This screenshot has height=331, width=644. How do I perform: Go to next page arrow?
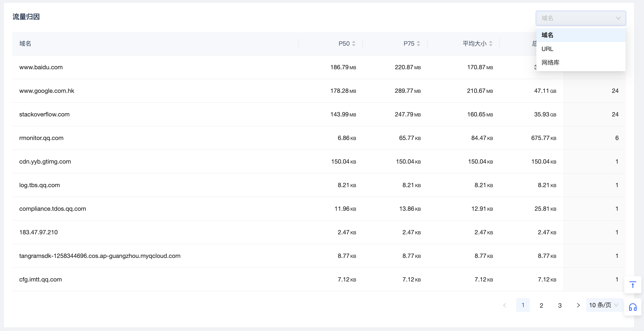pos(578,305)
